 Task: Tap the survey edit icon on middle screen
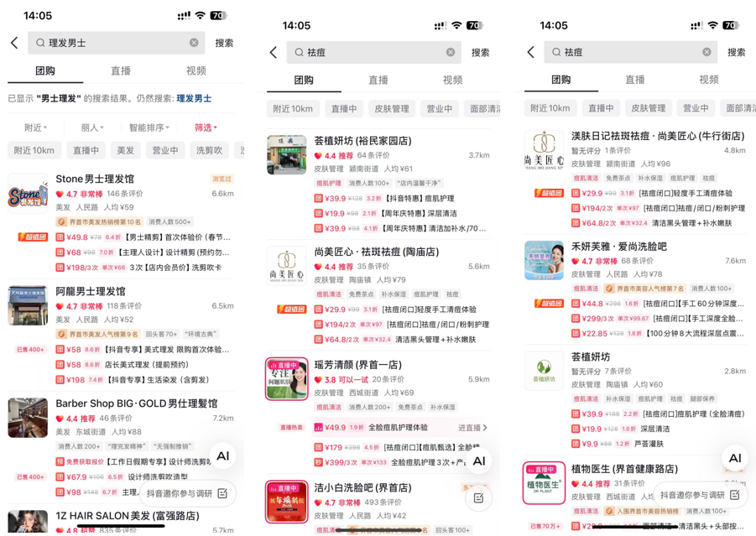(478, 498)
